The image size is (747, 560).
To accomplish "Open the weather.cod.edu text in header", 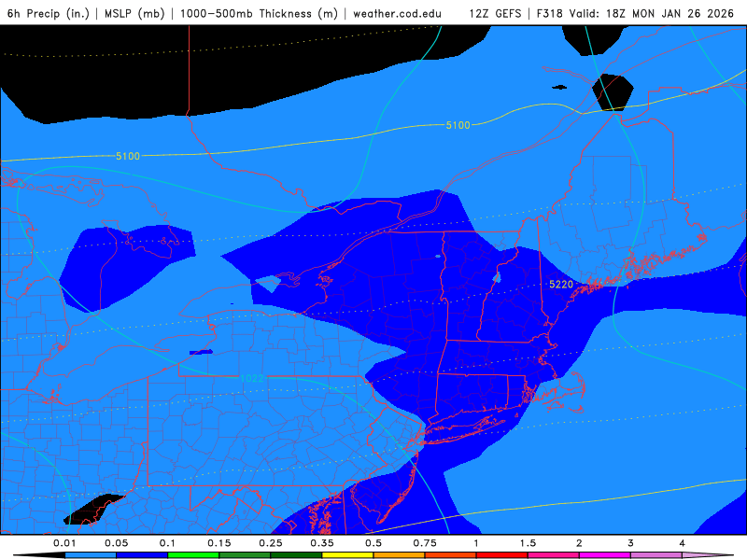I will (x=398, y=13).
